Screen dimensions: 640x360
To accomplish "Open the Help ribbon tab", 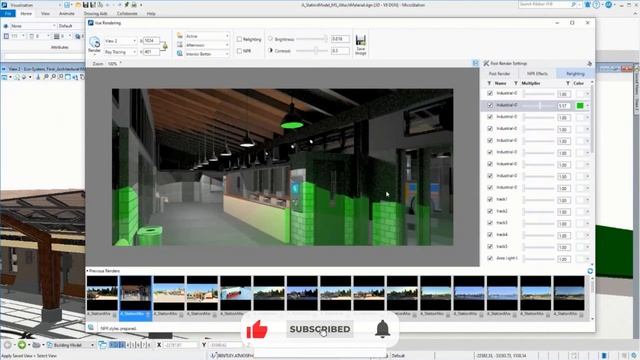I will coord(151,13).
